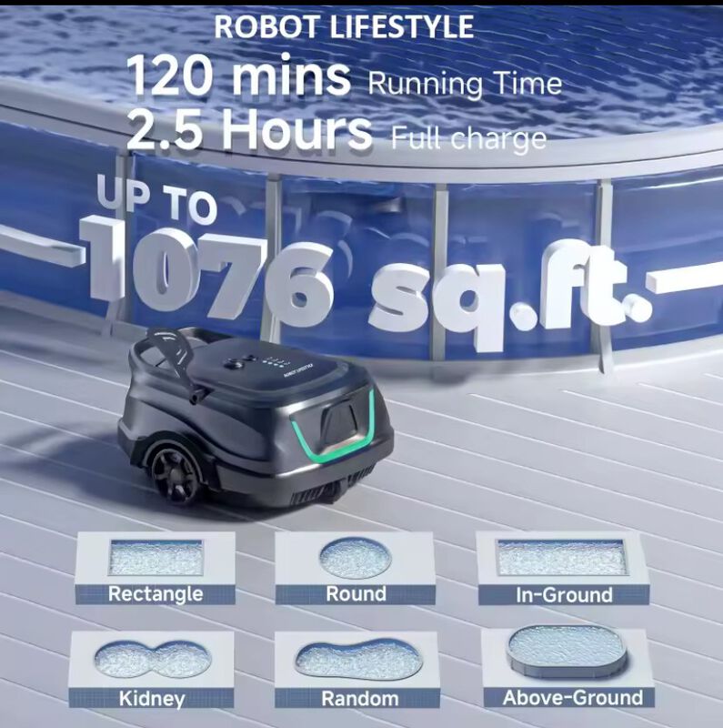This screenshot has height=728, width=723.
Task: Click the Above-Ground text label
Action: click(x=573, y=698)
